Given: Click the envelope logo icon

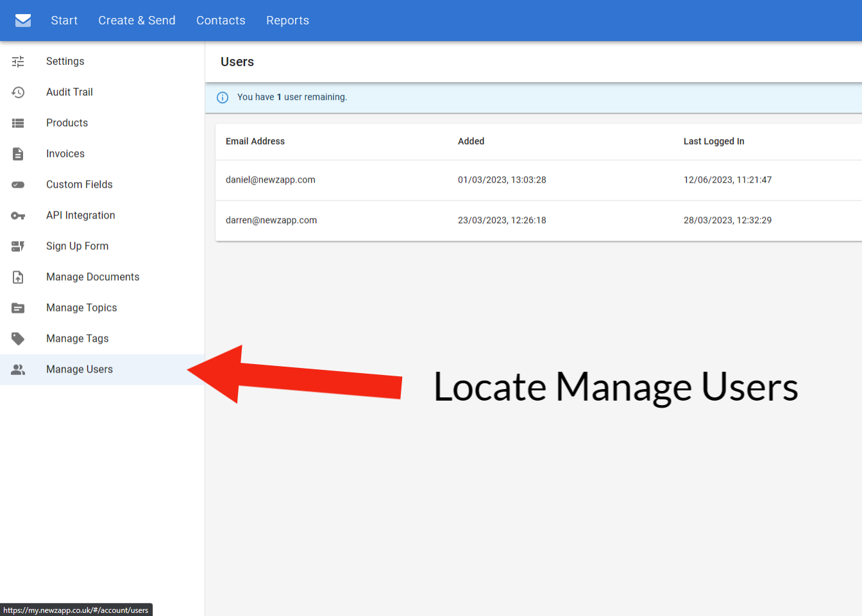Looking at the screenshot, I should coord(23,21).
